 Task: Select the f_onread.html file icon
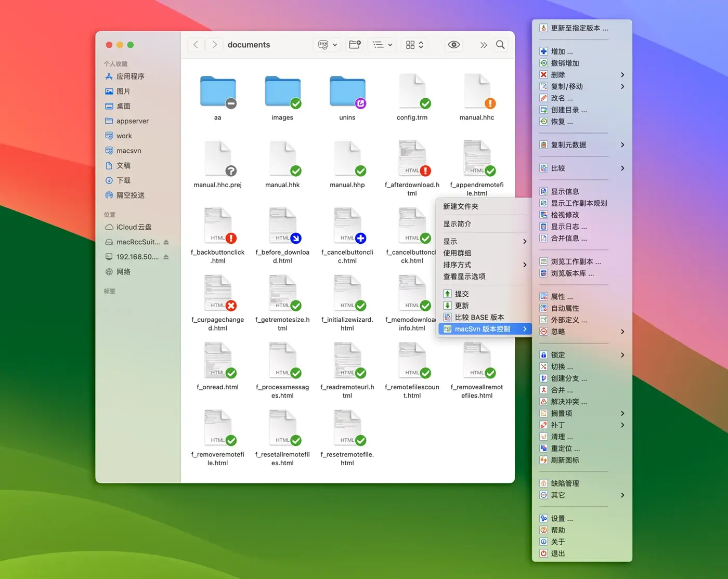217,360
